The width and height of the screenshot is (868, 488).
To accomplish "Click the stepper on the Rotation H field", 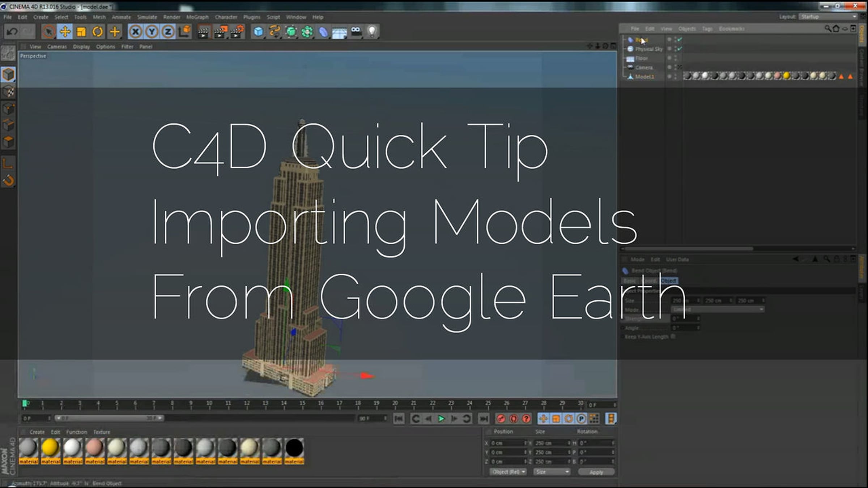I will [x=613, y=443].
